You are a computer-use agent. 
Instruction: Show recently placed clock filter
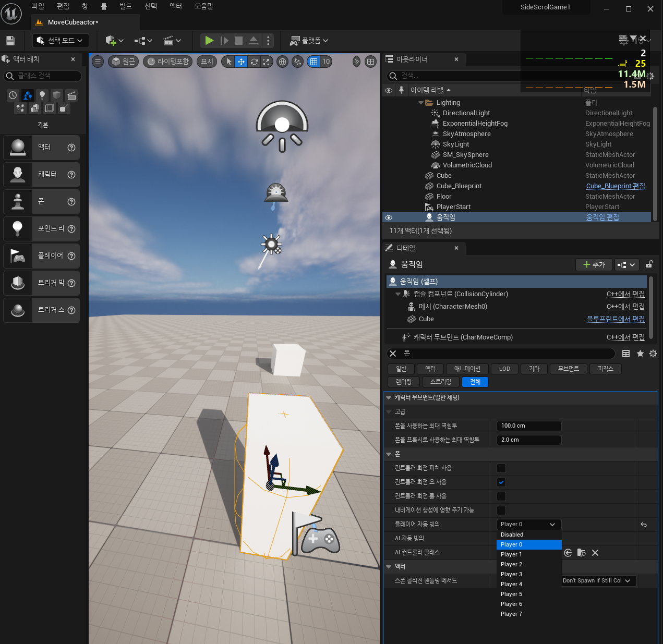tap(13, 95)
